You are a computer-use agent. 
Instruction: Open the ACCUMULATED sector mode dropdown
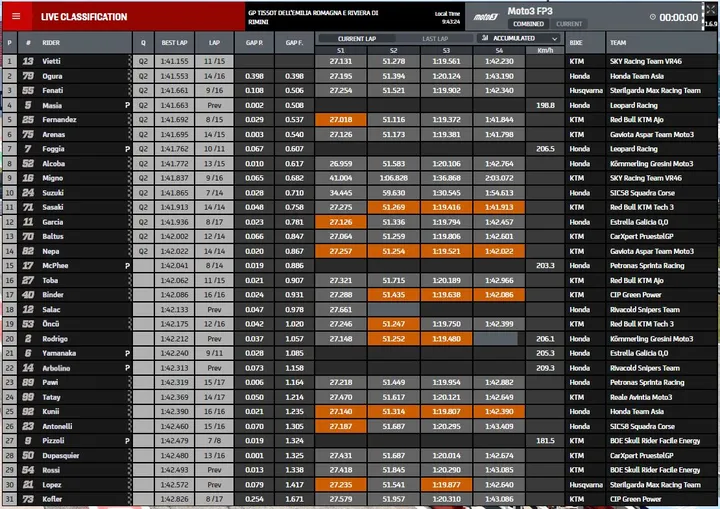click(x=519, y=38)
